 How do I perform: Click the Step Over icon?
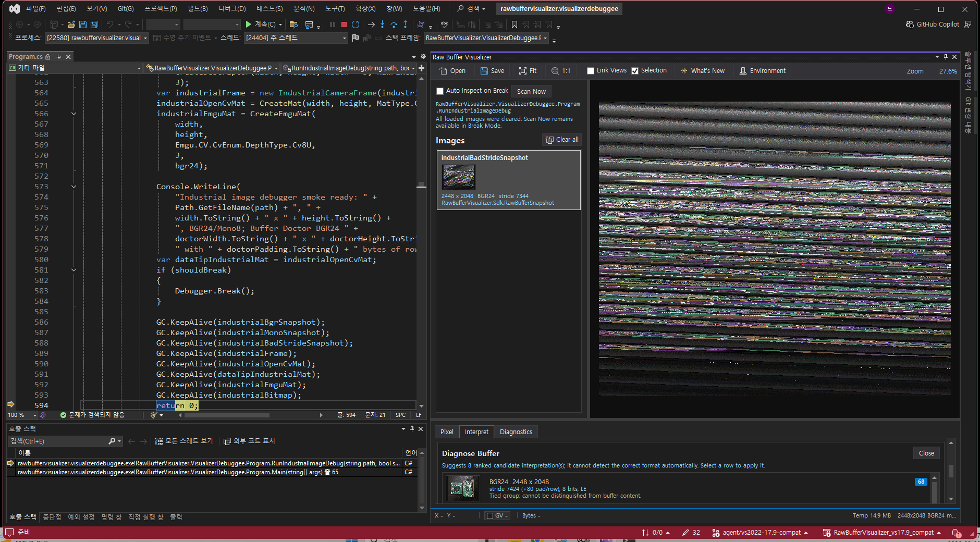tap(394, 24)
